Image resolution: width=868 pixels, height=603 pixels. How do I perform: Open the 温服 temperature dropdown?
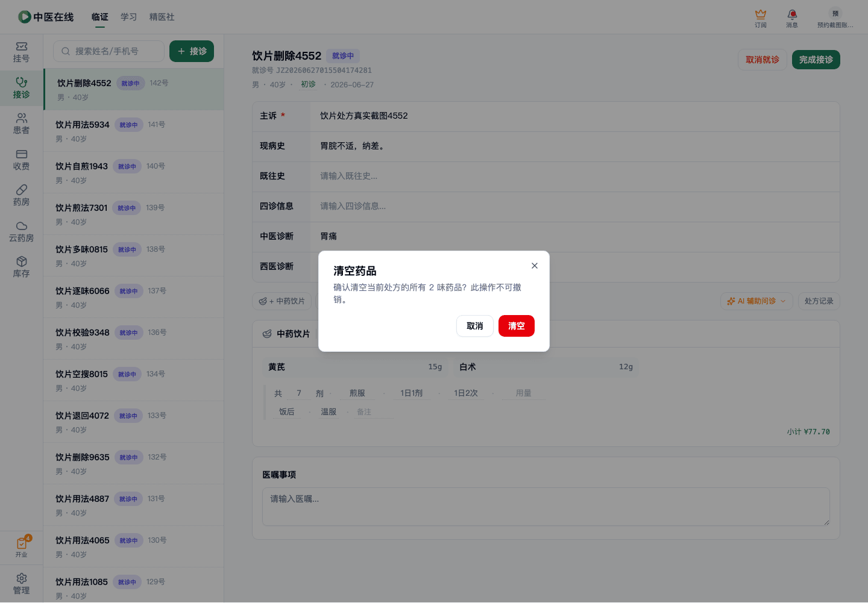coord(329,412)
